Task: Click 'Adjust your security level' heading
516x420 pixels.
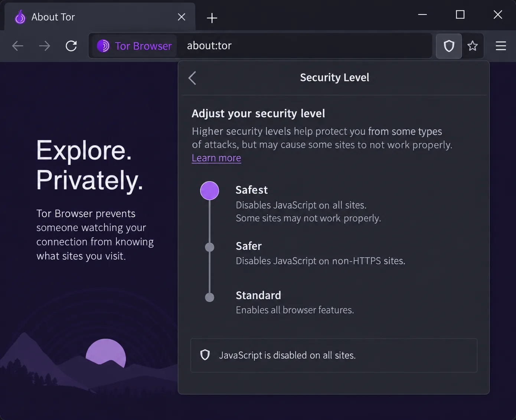Action: 258,114
